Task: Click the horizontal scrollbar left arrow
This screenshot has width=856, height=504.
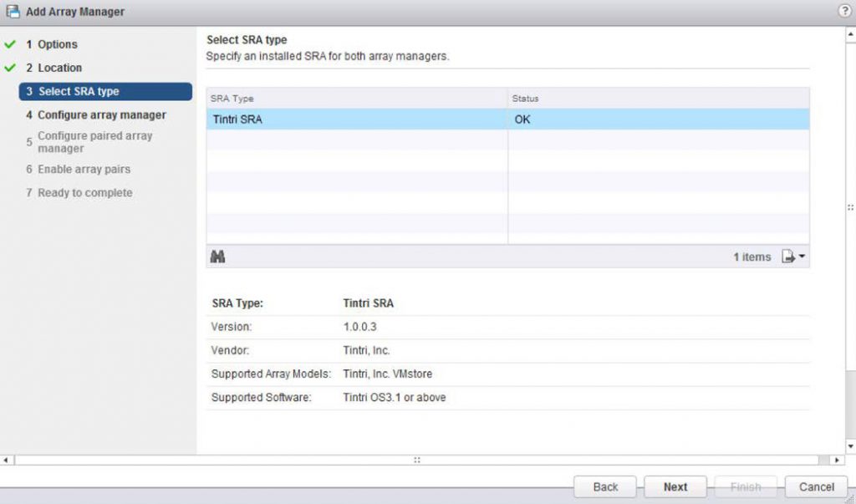Action: coord(7,460)
